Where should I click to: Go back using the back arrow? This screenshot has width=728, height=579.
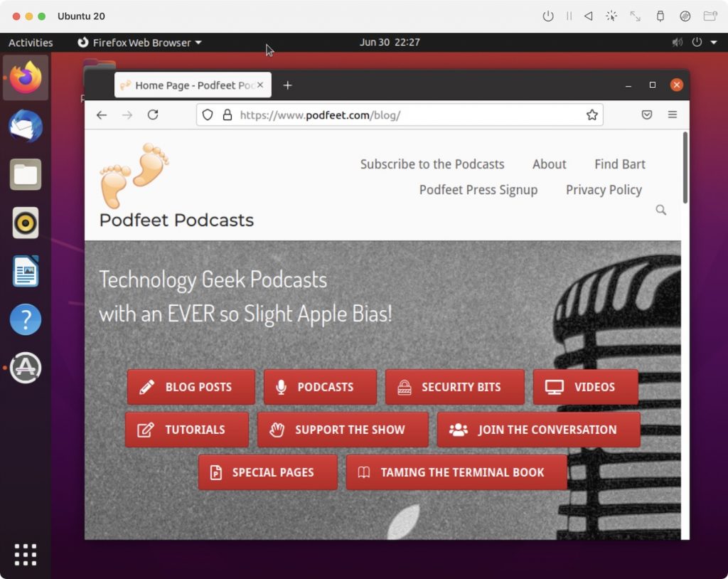point(102,115)
